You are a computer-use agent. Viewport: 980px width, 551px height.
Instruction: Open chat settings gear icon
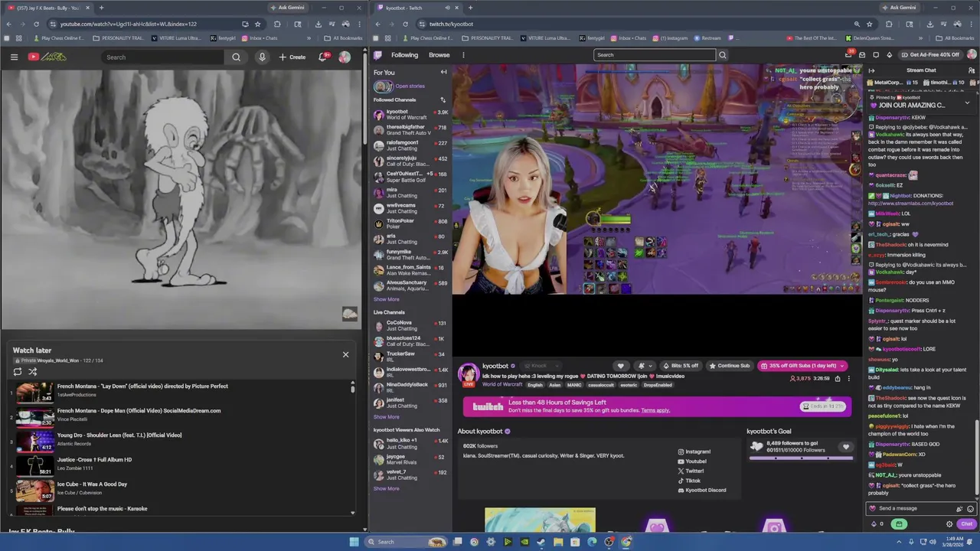coord(949,524)
